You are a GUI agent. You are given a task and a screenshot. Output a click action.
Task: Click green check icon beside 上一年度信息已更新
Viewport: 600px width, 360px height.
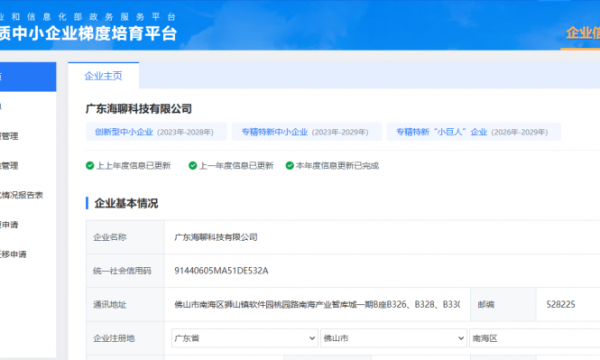193,166
